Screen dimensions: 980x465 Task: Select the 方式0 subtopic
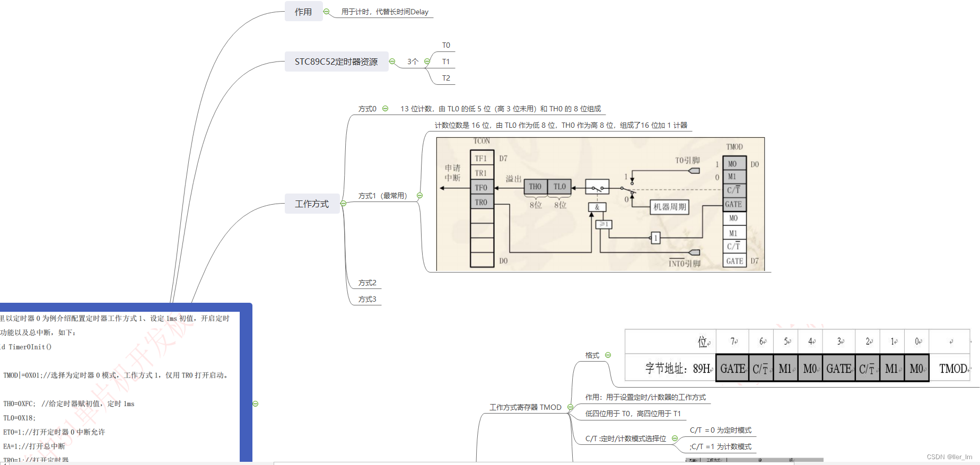[x=367, y=109]
